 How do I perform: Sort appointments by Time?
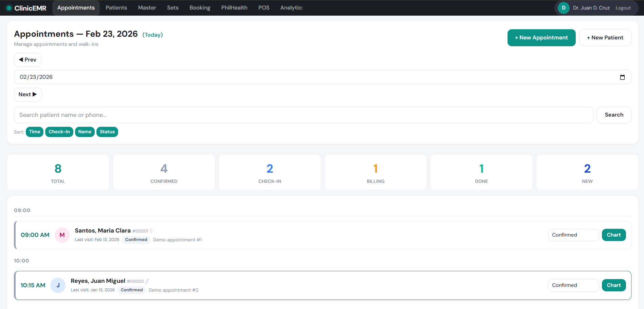35,132
